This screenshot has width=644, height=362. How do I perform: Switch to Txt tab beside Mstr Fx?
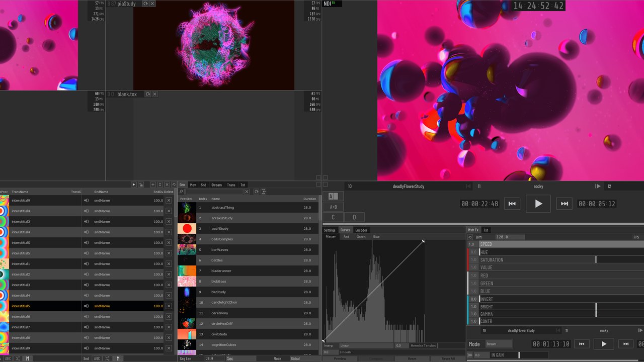click(486, 230)
